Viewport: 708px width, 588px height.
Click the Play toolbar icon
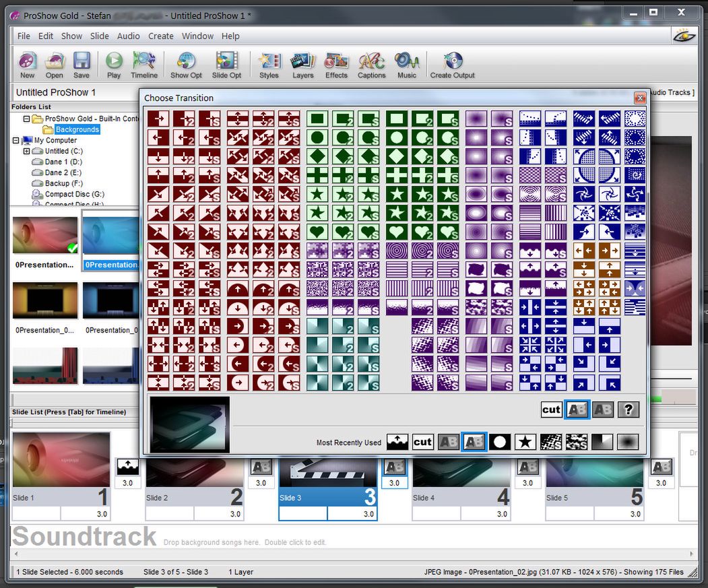[x=114, y=65]
